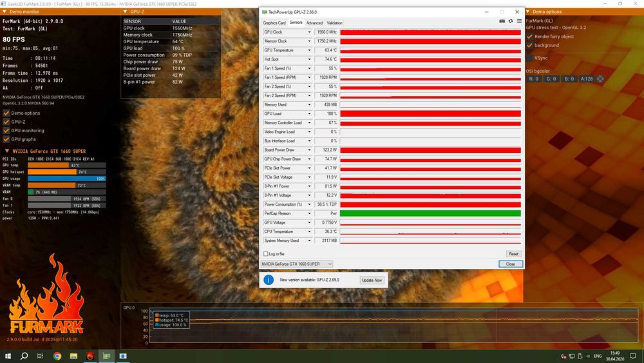This screenshot has height=363, width=644.
Task: Open the notification center icon
Action: 633,357
